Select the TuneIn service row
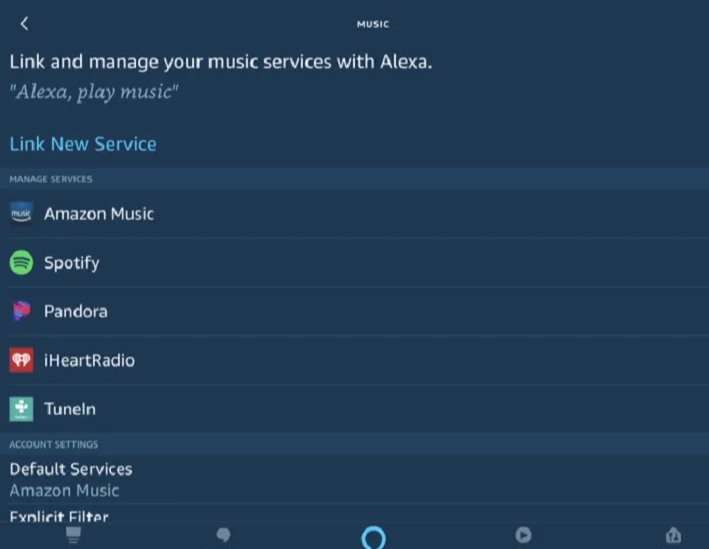 pyautogui.click(x=354, y=409)
